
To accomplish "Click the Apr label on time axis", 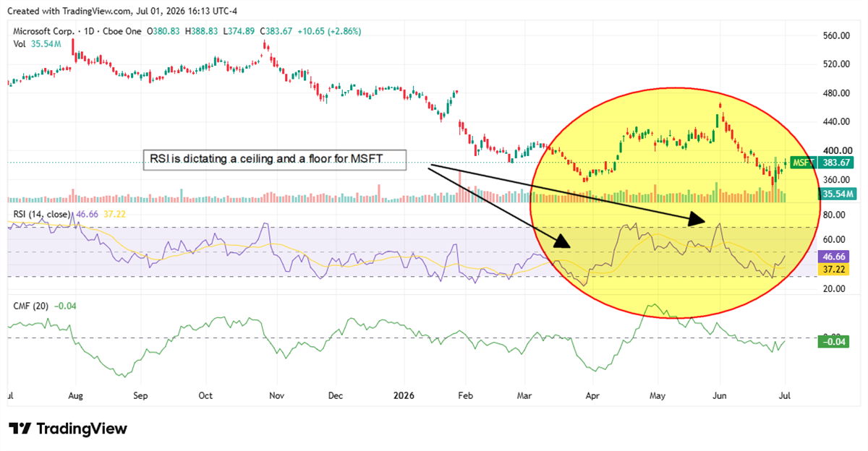I will (592, 396).
